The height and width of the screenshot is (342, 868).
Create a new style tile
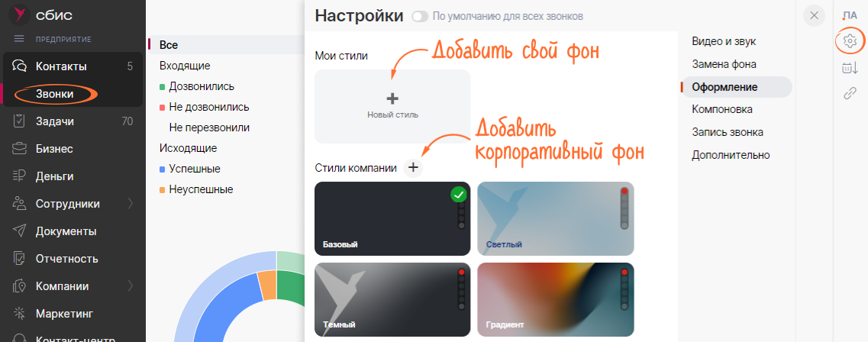[x=392, y=106]
